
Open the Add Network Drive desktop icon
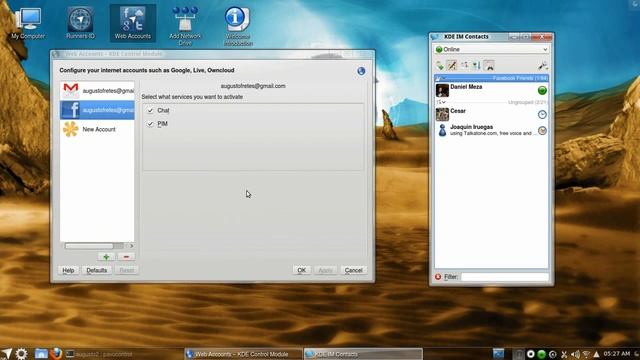185,26
